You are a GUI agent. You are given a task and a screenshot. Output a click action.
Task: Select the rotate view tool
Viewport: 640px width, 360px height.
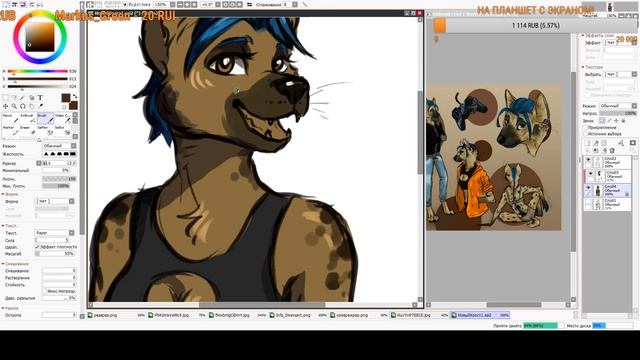(x=23, y=107)
